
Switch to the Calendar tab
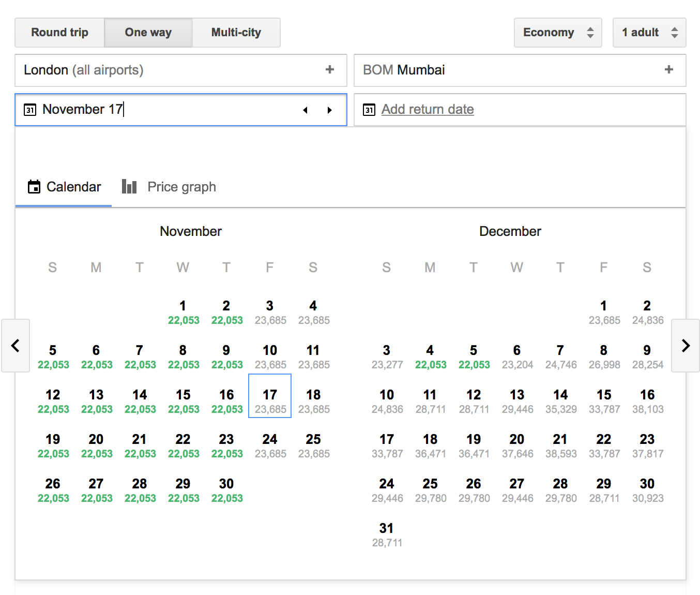pyautogui.click(x=64, y=187)
